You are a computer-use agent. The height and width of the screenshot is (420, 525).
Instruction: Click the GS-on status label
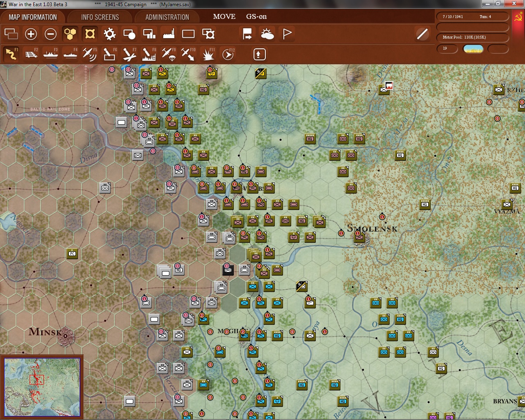[x=256, y=16]
